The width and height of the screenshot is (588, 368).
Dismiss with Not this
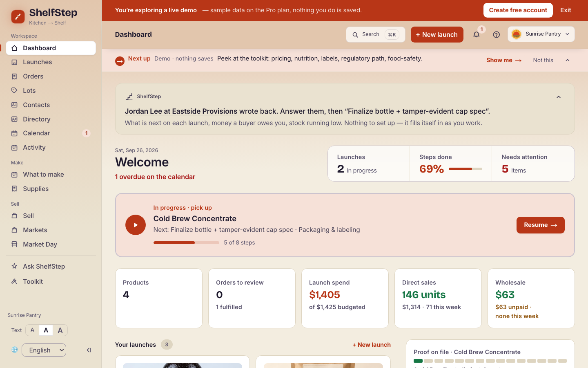pyautogui.click(x=543, y=60)
